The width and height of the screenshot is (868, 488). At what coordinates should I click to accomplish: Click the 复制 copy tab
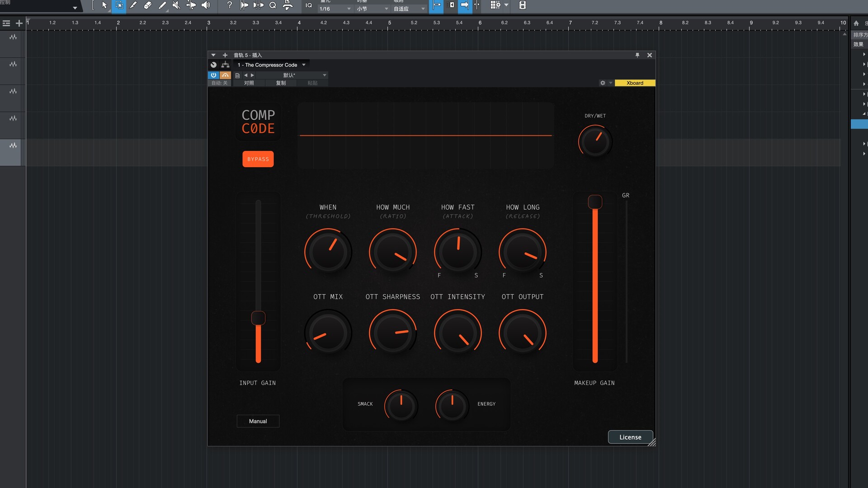[281, 83]
